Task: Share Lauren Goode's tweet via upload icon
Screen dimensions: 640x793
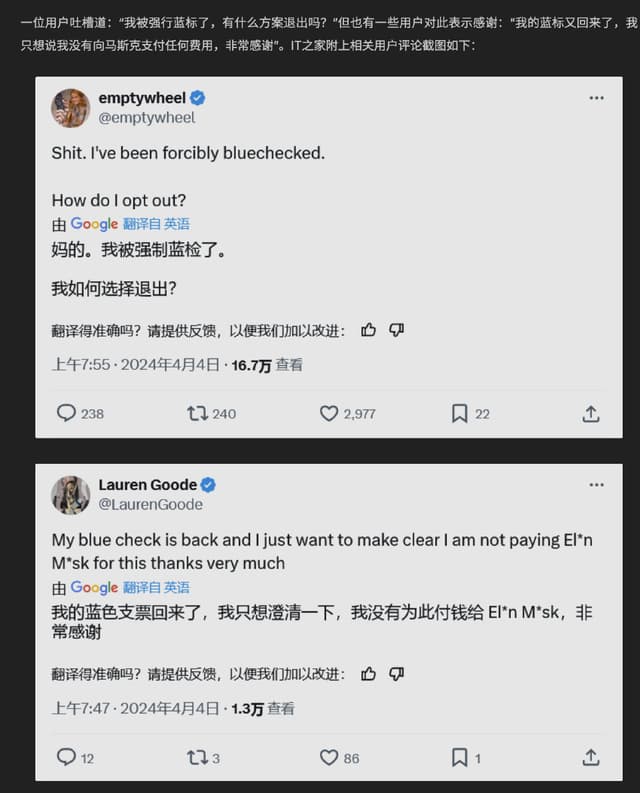Action: (x=590, y=758)
